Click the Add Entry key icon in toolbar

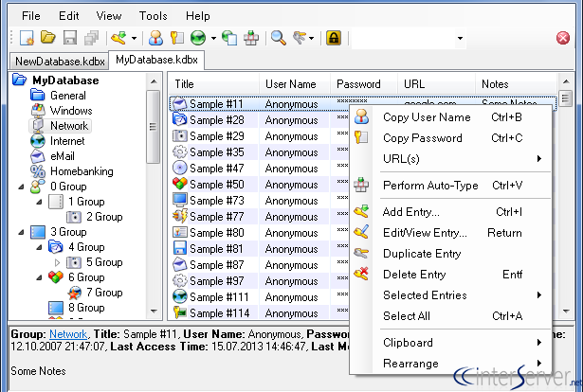point(119,38)
